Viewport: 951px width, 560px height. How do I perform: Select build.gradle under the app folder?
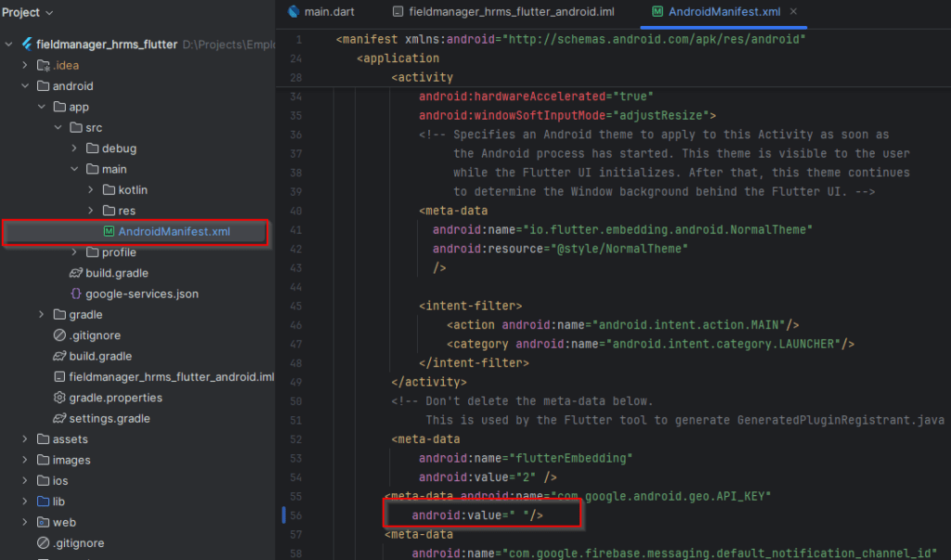pos(117,273)
